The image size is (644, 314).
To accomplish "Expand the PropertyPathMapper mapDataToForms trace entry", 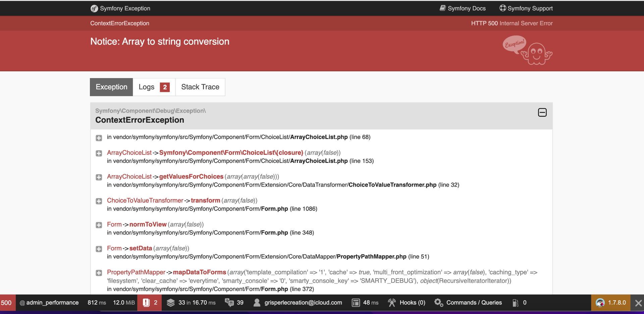I will pyautogui.click(x=99, y=273).
